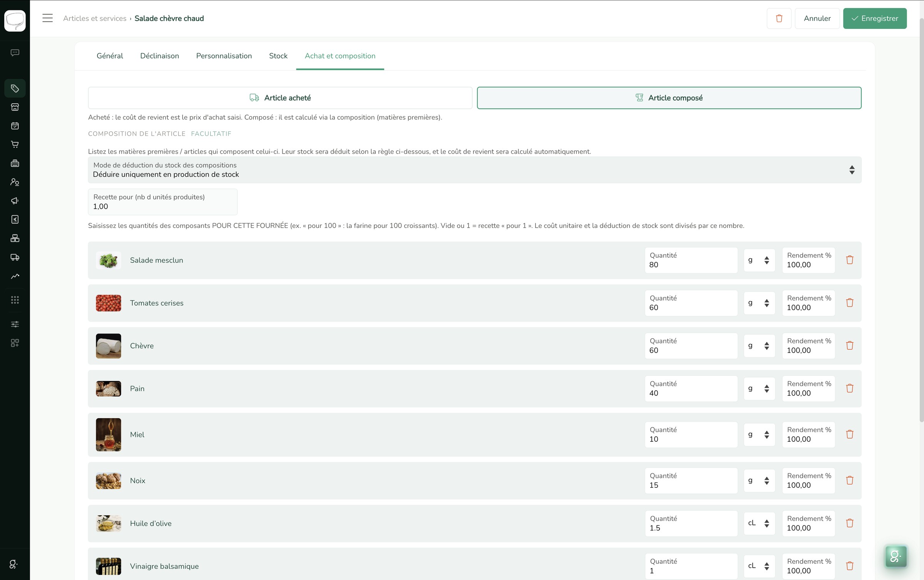Edit Rendement % field for Tomates cerises
The width and height of the screenshot is (924, 580).
pyautogui.click(x=808, y=303)
